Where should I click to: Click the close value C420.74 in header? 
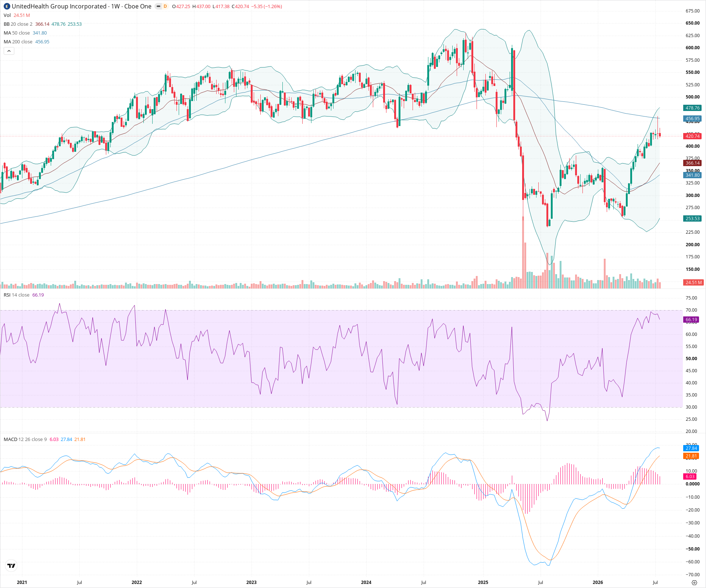(240, 6)
